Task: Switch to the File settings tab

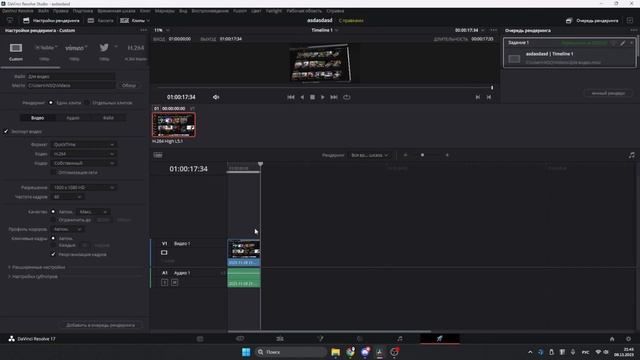Action: click(x=108, y=118)
